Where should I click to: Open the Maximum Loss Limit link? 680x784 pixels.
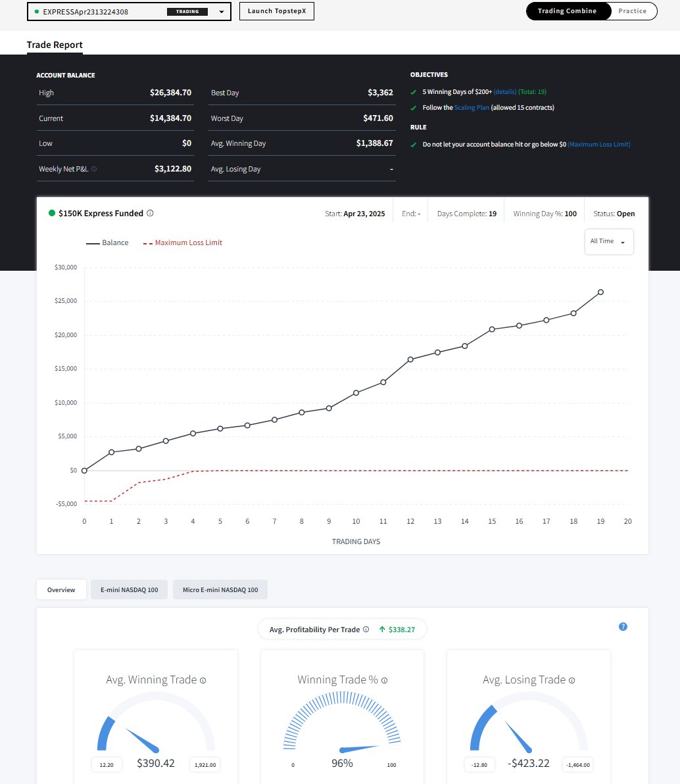[599, 145]
